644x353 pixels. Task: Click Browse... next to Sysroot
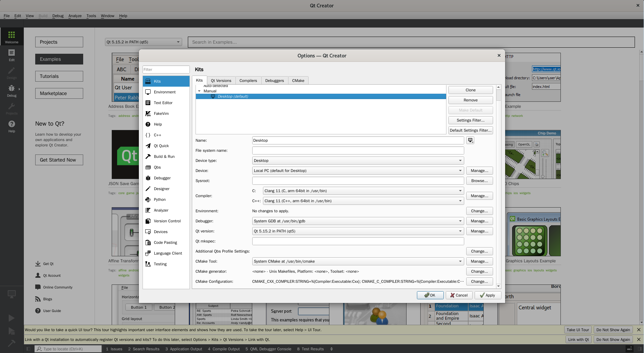click(x=479, y=181)
